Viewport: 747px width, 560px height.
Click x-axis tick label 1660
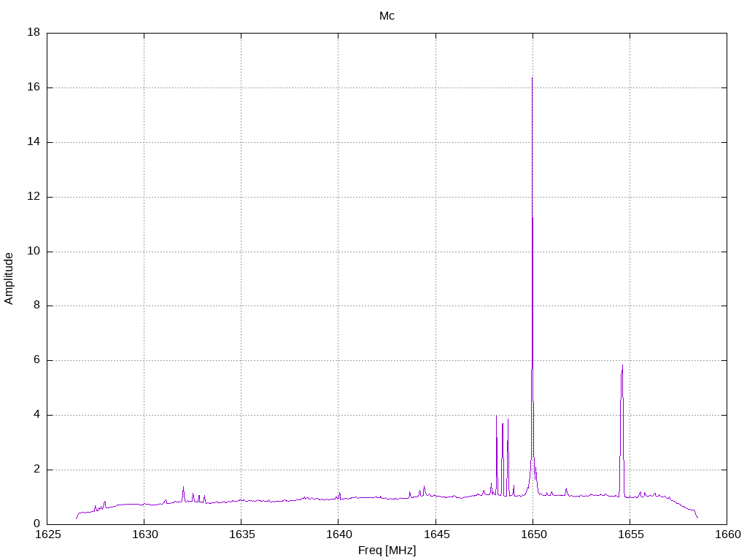click(728, 534)
